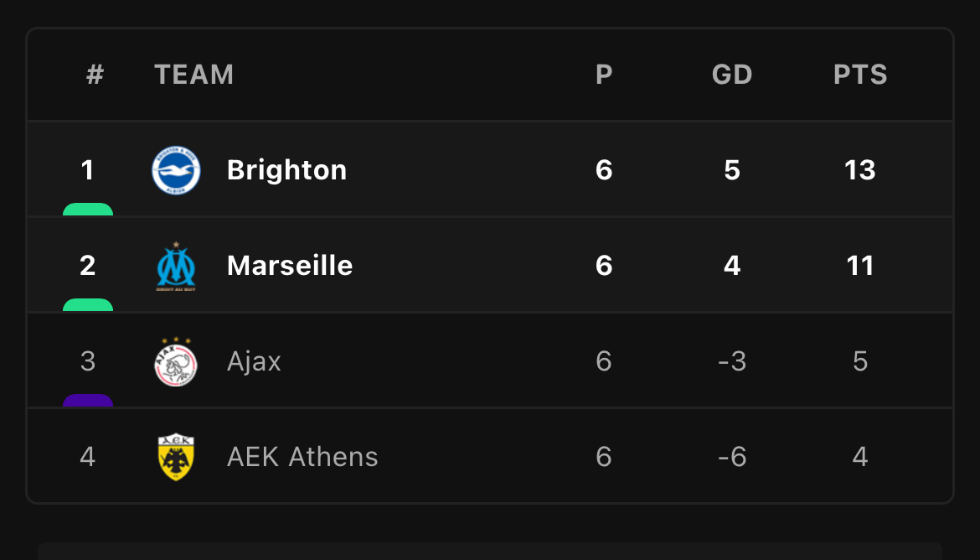Click the purple marker under rank 3
980x560 pixels.
pyautogui.click(x=88, y=401)
